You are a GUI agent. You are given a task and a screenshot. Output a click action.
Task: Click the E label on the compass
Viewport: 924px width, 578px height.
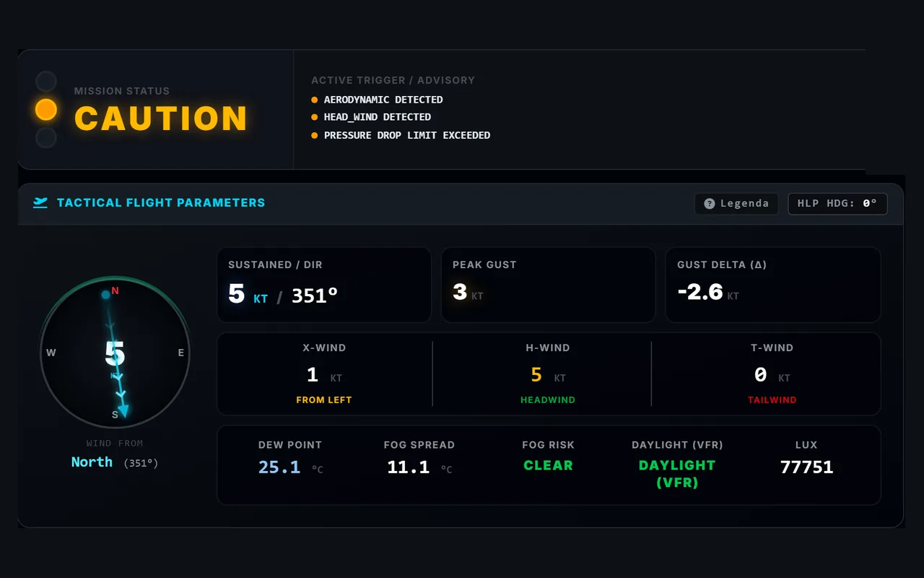click(181, 353)
